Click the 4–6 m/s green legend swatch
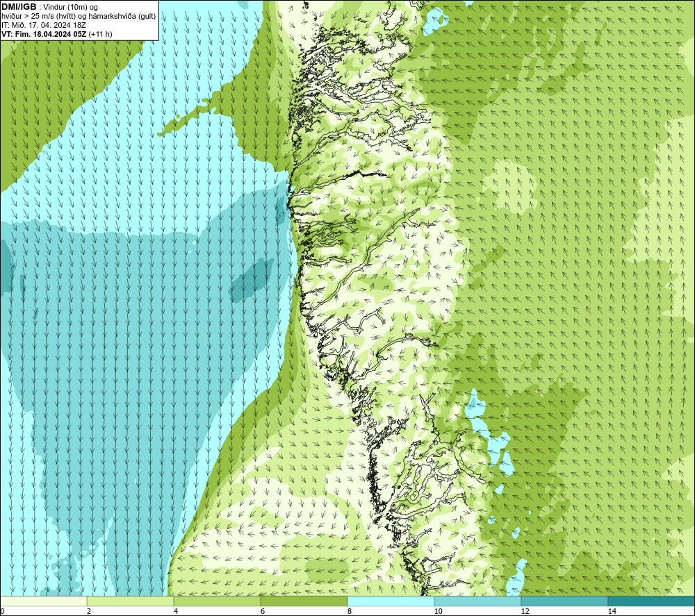 [x=217, y=601]
